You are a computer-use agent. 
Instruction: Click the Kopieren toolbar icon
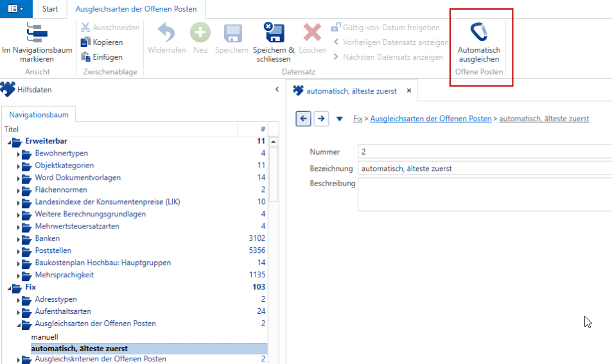pyautogui.click(x=85, y=42)
